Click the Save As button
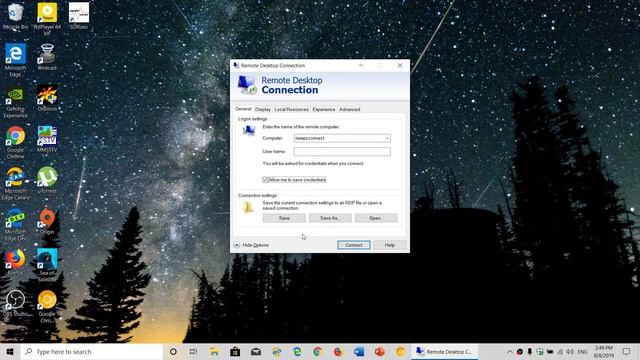Image resolution: width=640 pixels, height=360 pixels. tap(330, 218)
